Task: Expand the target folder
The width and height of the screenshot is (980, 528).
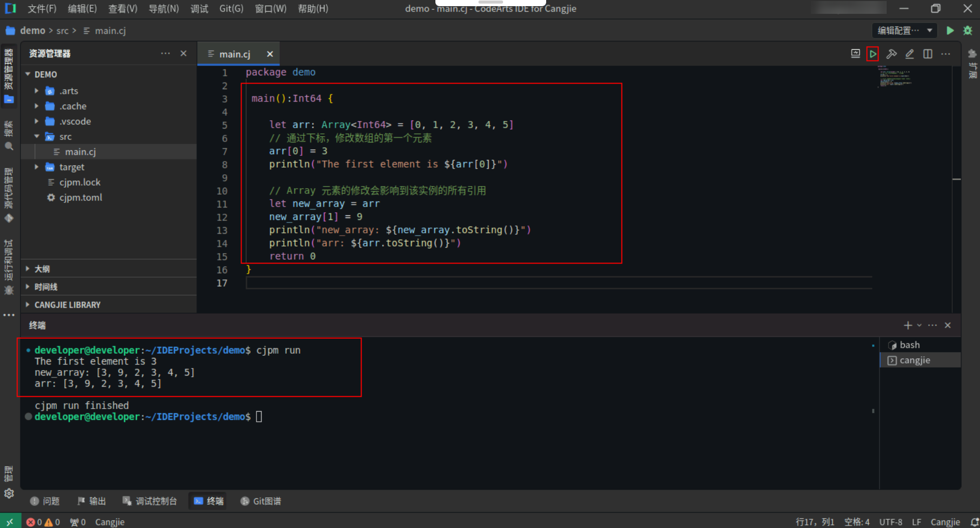Action: coord(36,167)
